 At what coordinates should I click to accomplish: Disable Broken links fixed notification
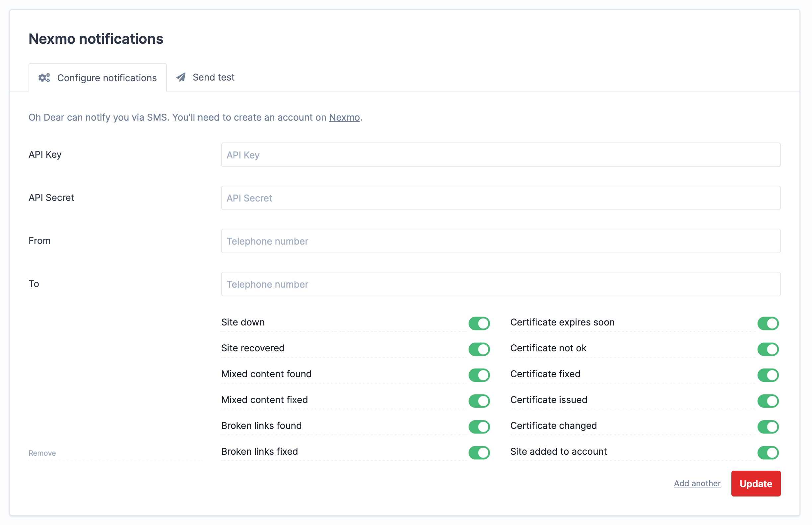click(479, 453)
